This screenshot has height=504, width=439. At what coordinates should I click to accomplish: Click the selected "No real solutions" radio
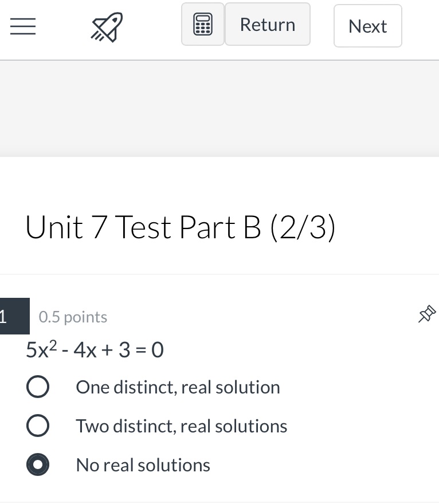pos(38,464)
